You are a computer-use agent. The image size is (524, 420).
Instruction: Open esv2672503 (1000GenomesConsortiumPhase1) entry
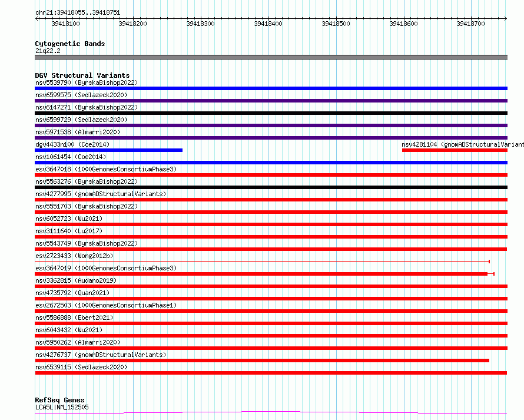point(106,305)
